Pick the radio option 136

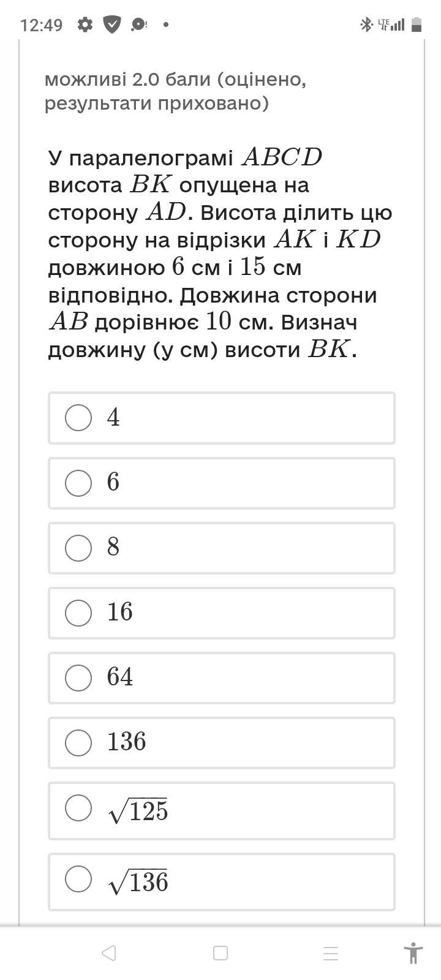[78, 742]
